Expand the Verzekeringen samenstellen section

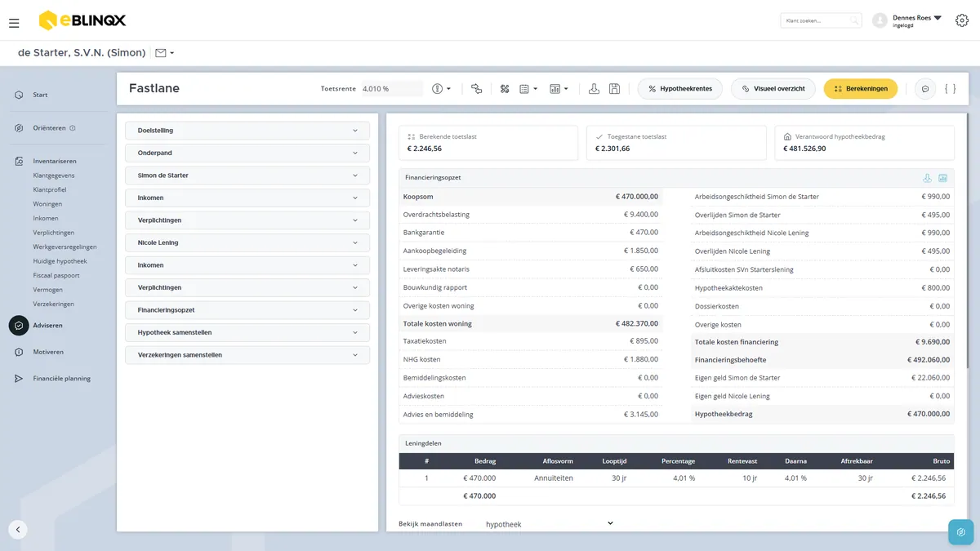click(247, 355)
